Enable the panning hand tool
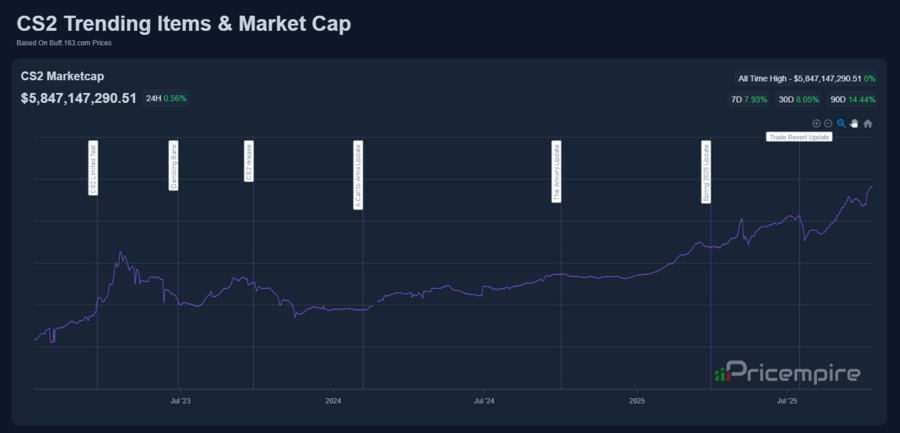Viewport: 900px width, 433px height. pyautogui.click(x=854, y=124)
